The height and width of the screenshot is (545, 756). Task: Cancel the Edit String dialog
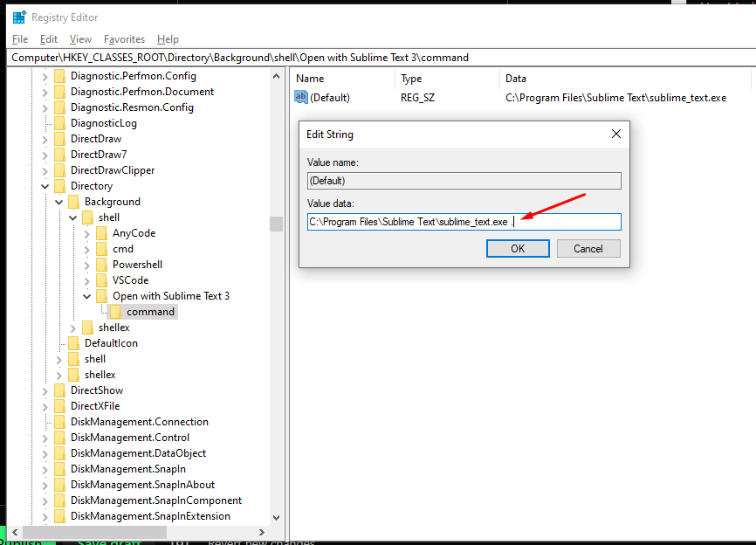click(x=588, y=248)
